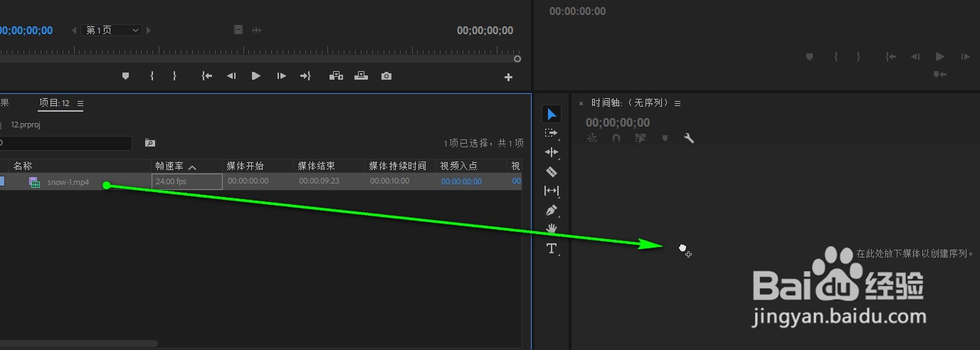Sort by 媒体结束 column header
The height and width of the screenshot is (350, 980).
316,166
